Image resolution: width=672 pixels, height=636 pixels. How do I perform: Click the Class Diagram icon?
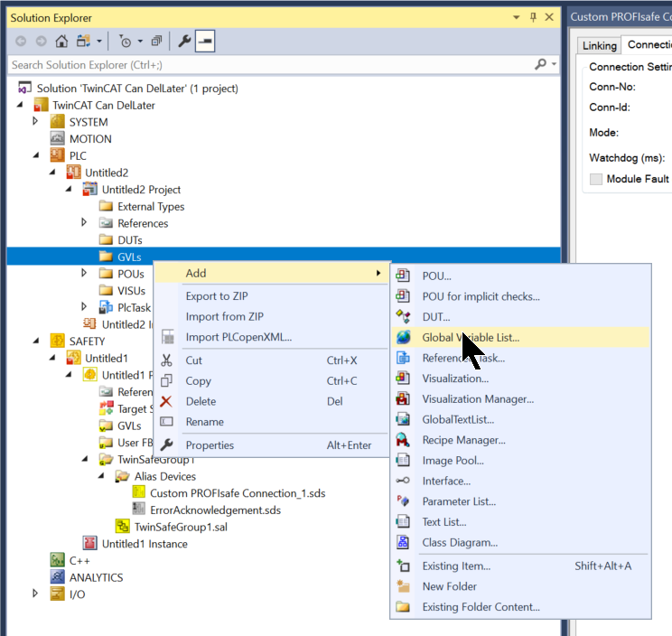click(x=403, y=542)
